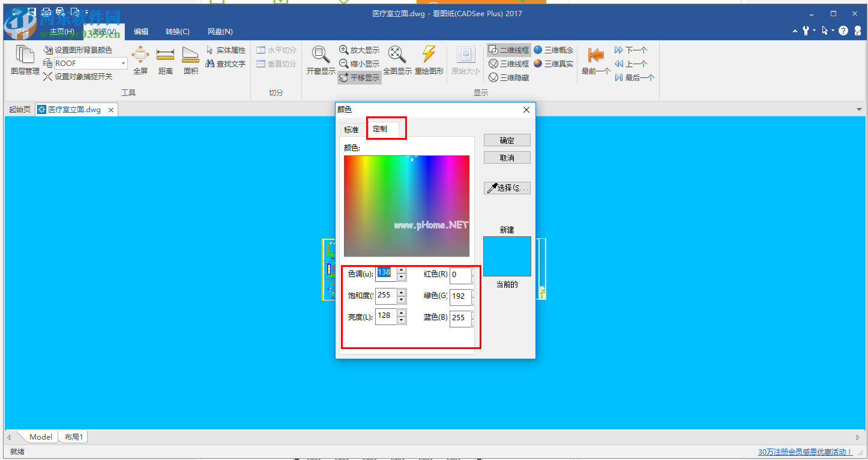Click the help question mark icon

pos(843,31)
